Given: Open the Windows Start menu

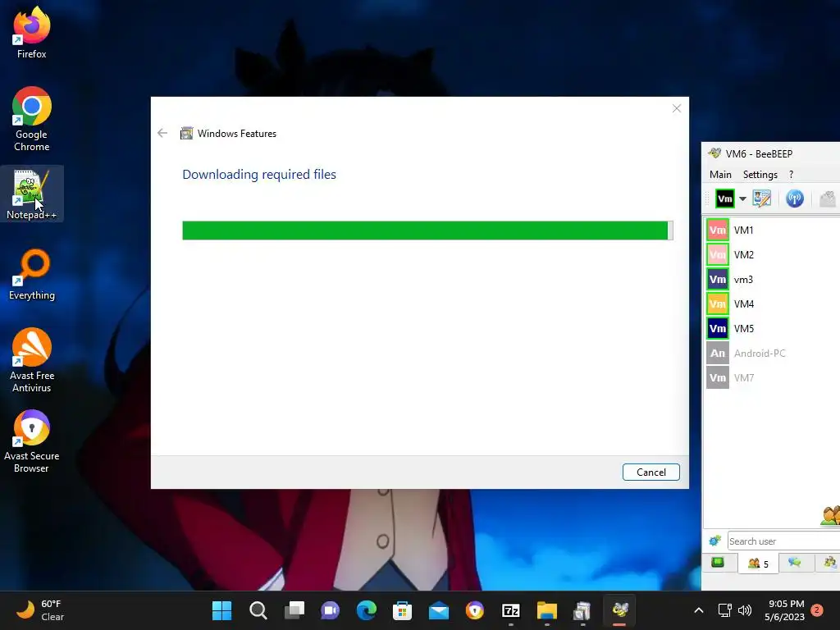Looking at the screenshot, I should pos(221,610).
